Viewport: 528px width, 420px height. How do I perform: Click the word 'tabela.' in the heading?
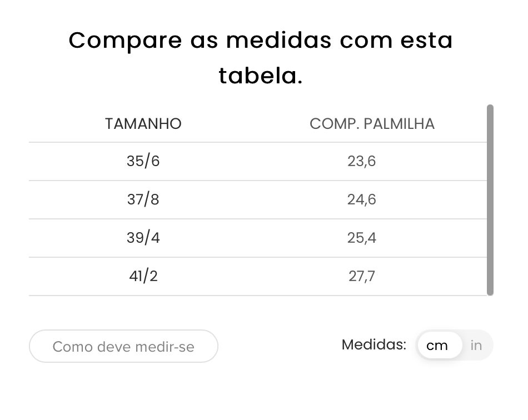261,76
